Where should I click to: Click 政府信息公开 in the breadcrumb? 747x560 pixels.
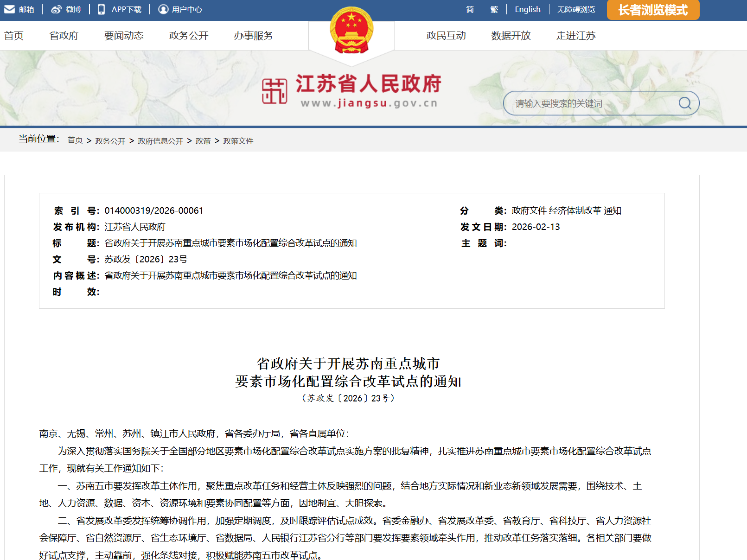tap(160, 141)
